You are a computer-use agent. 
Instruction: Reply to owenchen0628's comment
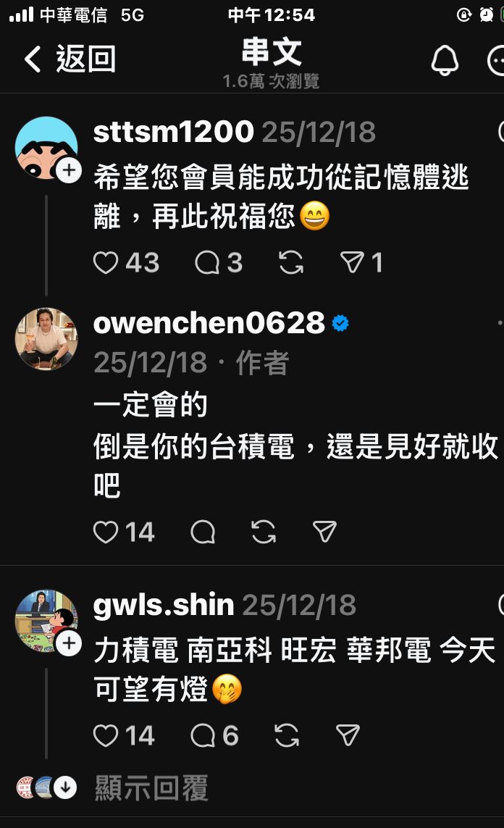(203, 532)
